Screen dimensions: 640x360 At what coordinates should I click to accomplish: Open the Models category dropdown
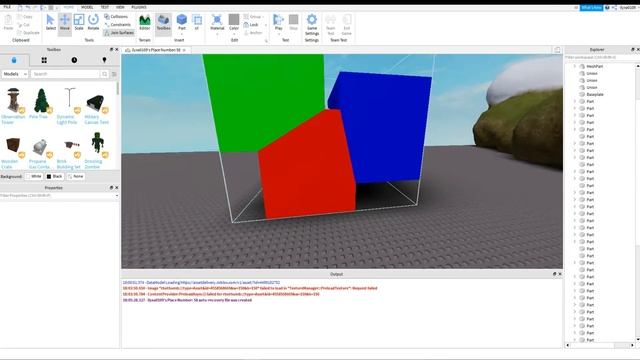tap(15, 74)
